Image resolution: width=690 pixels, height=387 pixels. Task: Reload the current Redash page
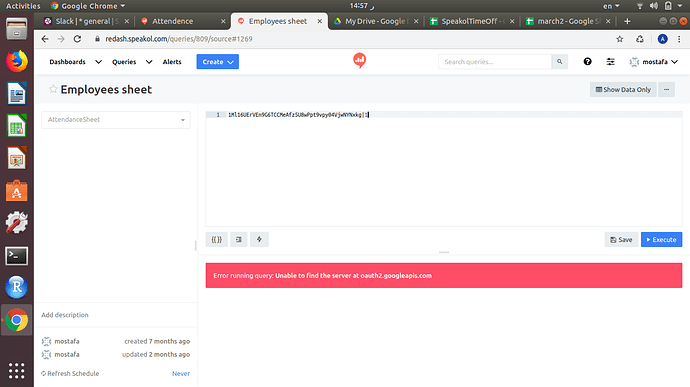tap(77, 39)
